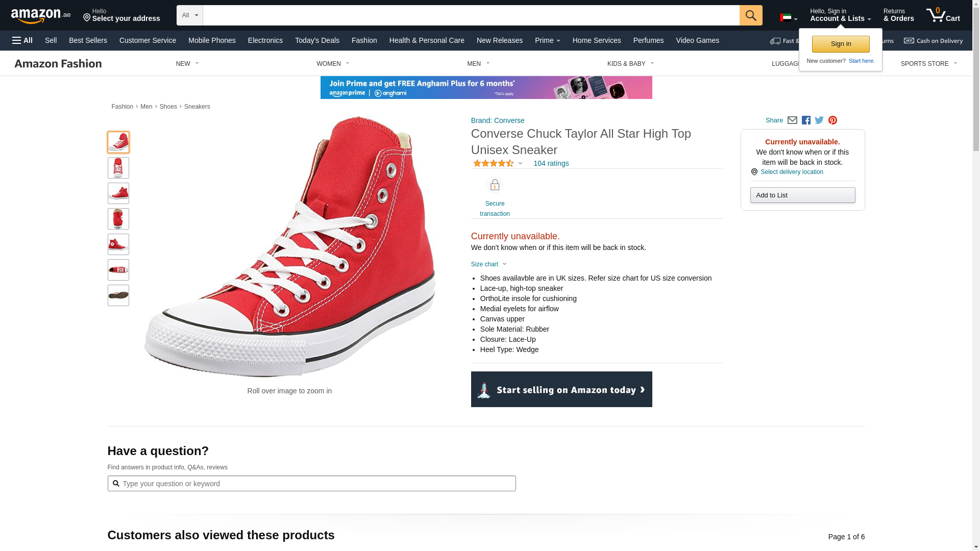Select the shoe sole thumbnail
980x551 pixels.
click(118, 295)
